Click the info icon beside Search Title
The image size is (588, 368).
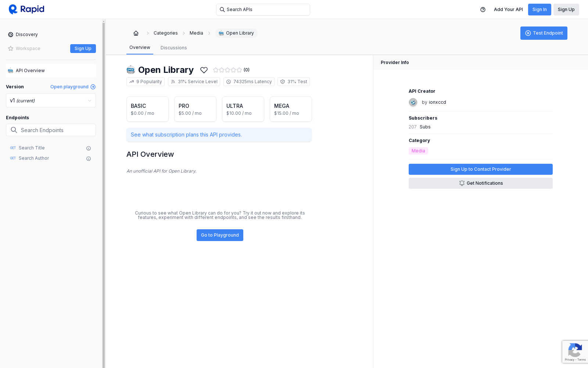(89, 148)
